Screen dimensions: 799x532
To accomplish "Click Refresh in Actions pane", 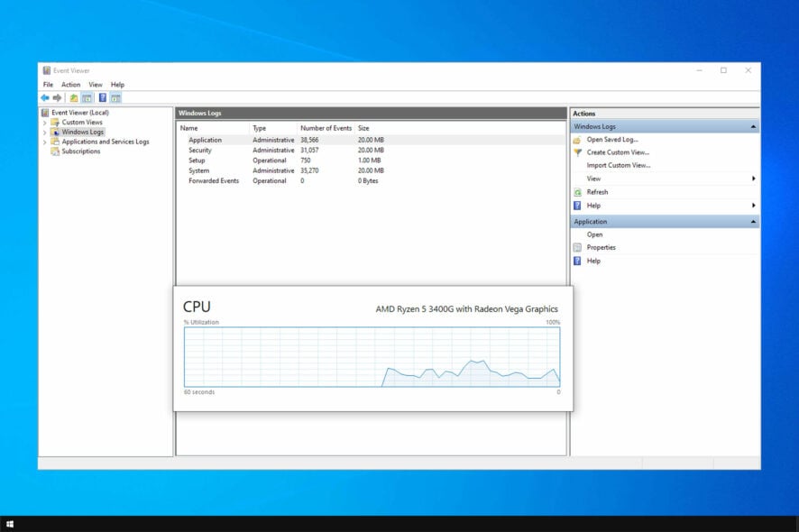I will 597,192.
